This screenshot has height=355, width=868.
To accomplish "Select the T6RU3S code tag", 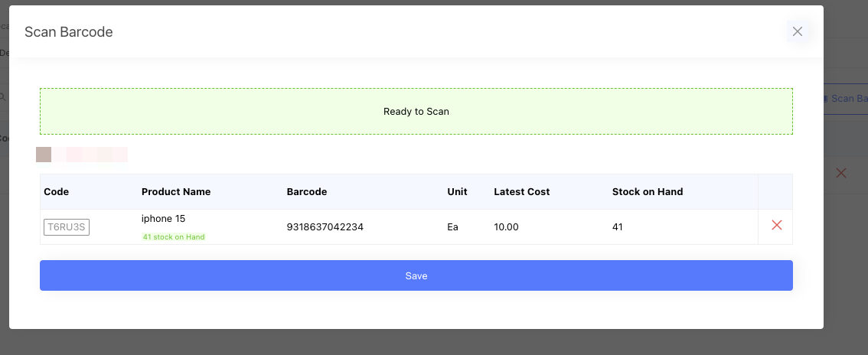I will tap(67, 227).
